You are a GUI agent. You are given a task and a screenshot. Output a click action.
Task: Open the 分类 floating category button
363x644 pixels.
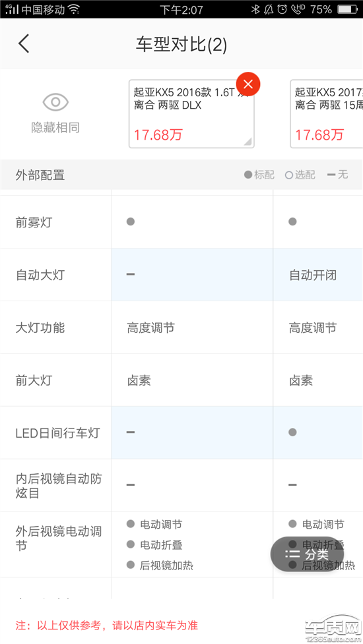coord(307,554)
